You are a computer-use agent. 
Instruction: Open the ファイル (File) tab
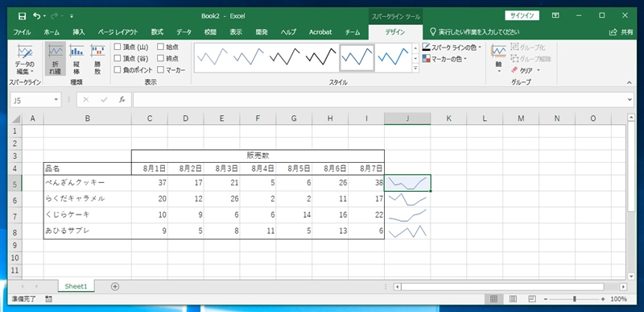(23, 32)
